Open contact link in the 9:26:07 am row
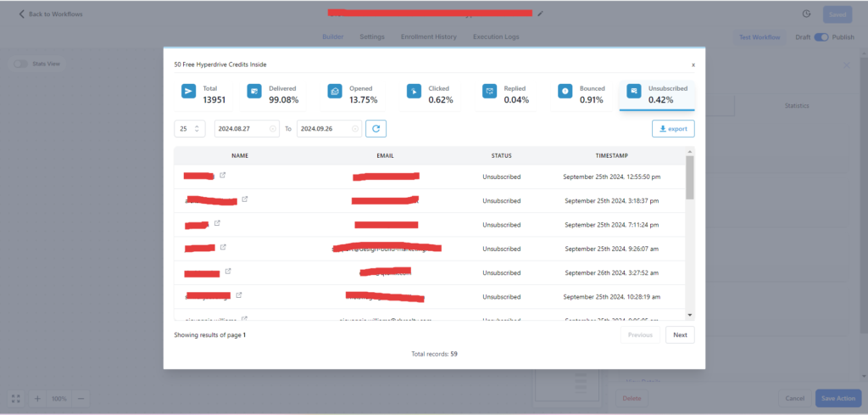Image resolution: width=868 pixels, height=415 pixels. [x=223, y=247]
